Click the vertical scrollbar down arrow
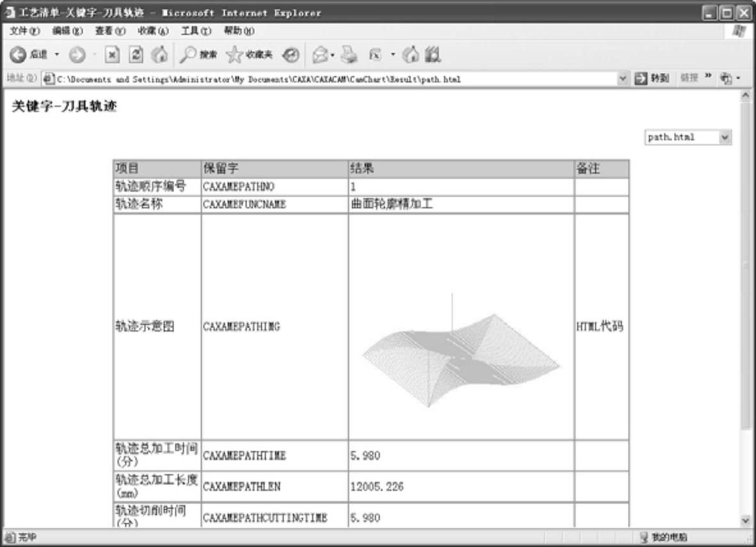756x547 pixels. click(x=745, y=521)
